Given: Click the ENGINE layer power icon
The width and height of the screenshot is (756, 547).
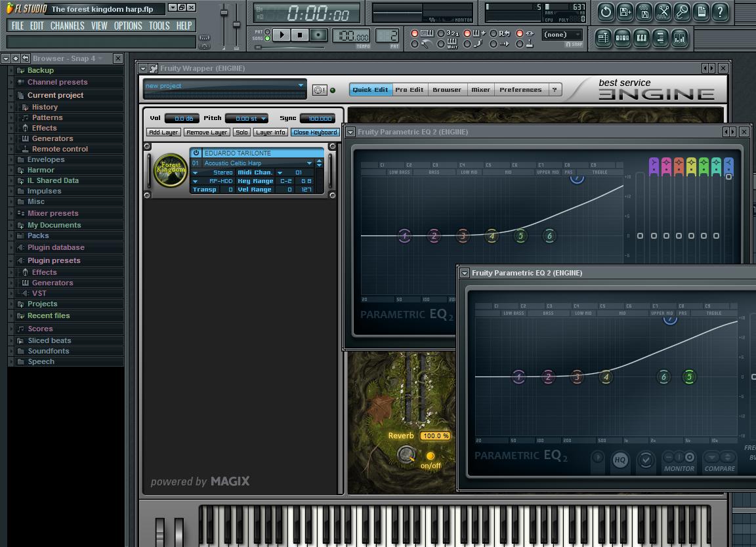Looking at the screenshot, I should (x=196, y=153).
